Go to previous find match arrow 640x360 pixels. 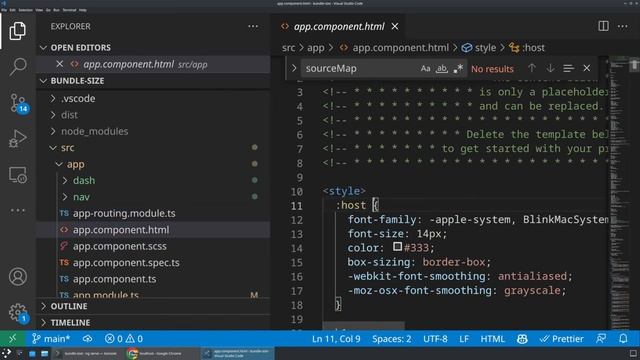point(531,68)
